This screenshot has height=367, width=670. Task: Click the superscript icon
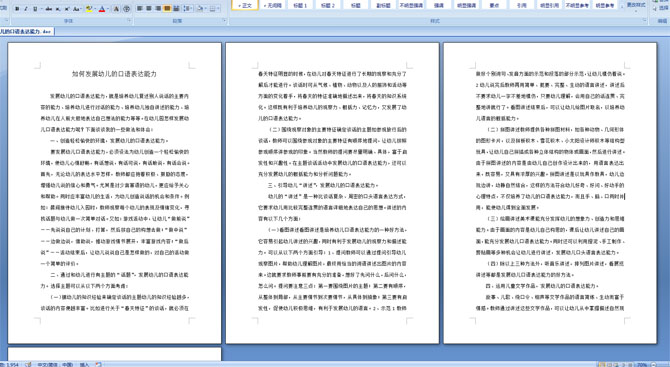click(67, 9)
